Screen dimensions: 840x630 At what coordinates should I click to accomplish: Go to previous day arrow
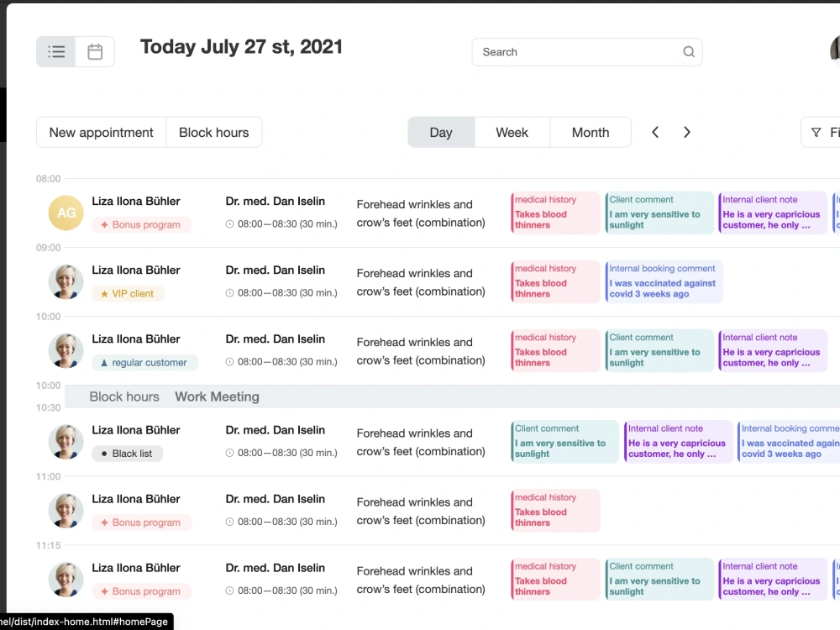point(654,133)
